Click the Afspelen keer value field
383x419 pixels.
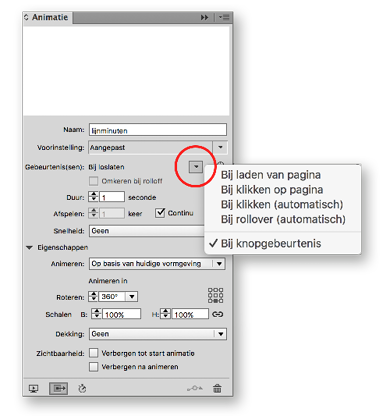tap(112, 213)
